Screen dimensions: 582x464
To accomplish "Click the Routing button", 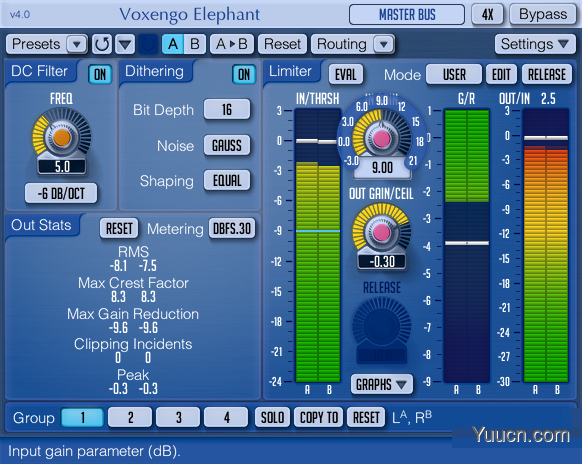I will tap(342, 44).
